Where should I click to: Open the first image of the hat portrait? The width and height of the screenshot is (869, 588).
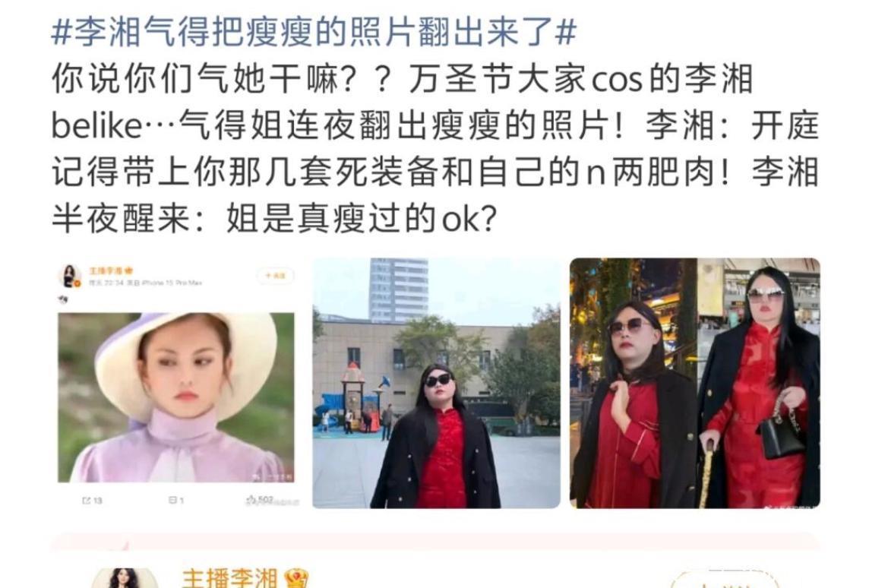coord(176,397)
